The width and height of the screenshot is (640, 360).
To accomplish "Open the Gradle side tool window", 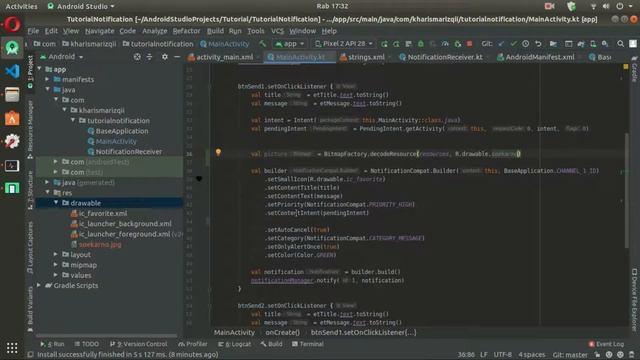I will [634, 69].
